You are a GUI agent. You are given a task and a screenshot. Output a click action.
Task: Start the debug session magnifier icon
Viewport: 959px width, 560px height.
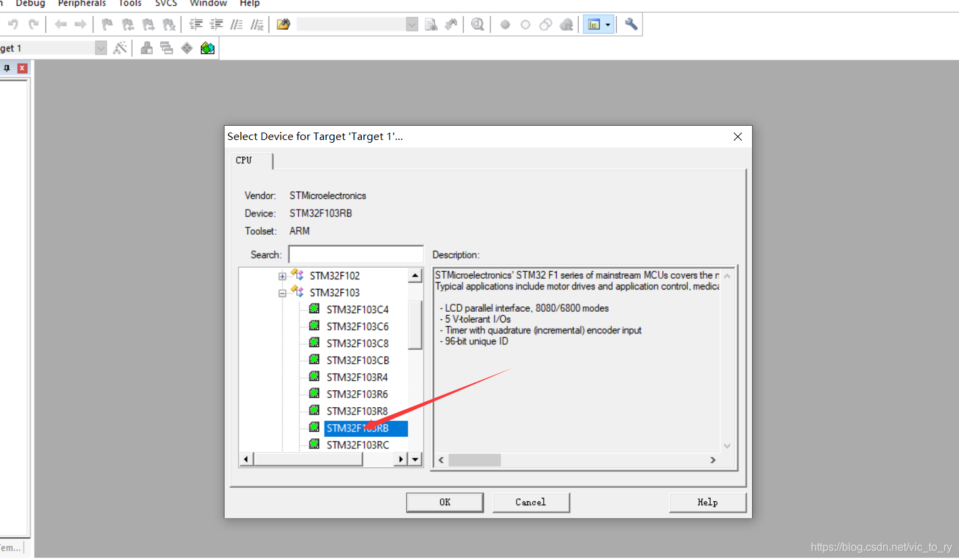pyautogui.click(x=478, y=24)
